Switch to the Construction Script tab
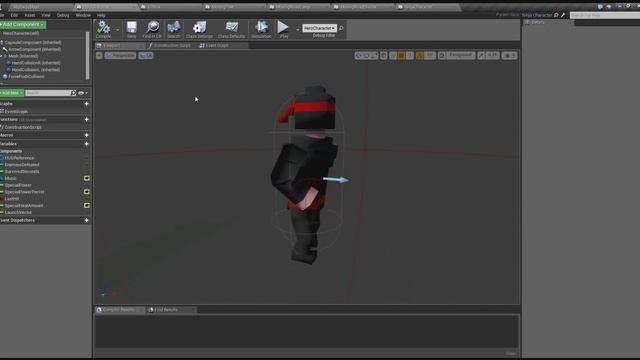The width and height of the screenshot is (640, 360). (172, 46)
